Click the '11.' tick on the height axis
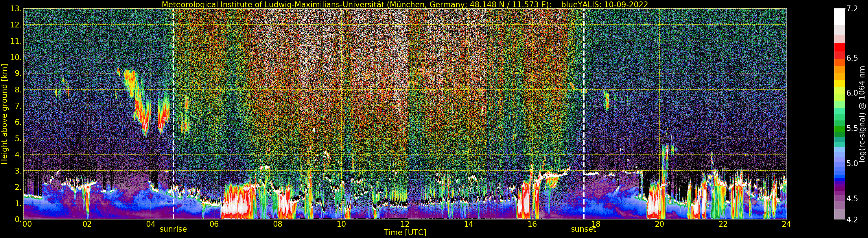This screenshot has height=238, width=868. tap(16, 41)
